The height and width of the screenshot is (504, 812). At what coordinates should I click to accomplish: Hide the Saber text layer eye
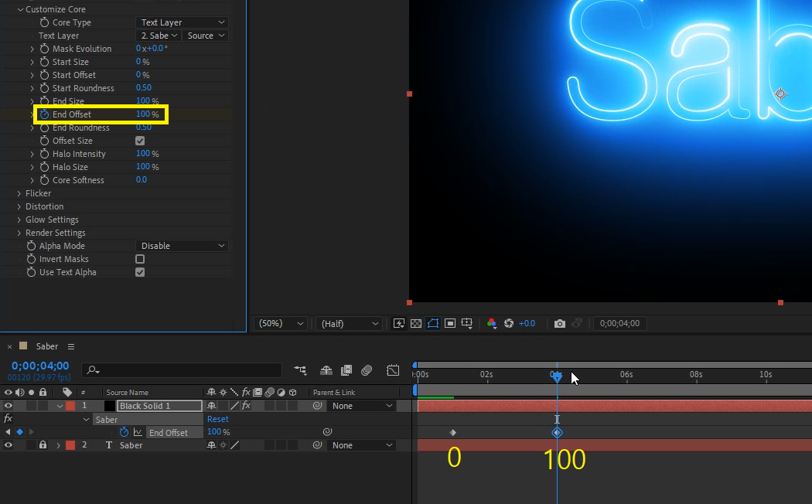point(9,445)
